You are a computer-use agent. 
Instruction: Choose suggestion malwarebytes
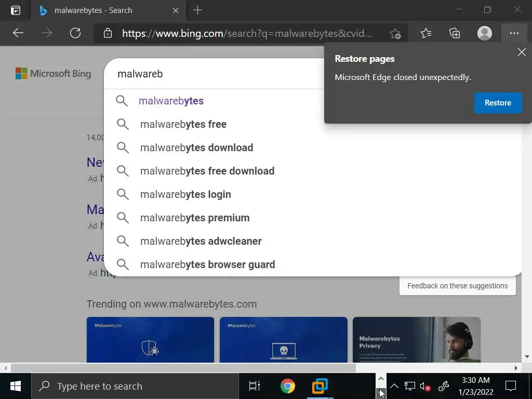click(x=214, y=101)
